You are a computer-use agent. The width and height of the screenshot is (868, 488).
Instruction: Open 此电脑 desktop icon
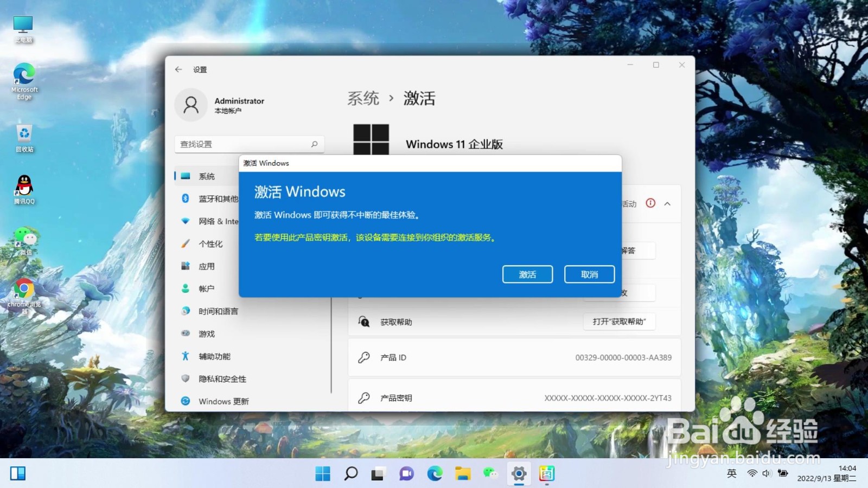[23, 29]
